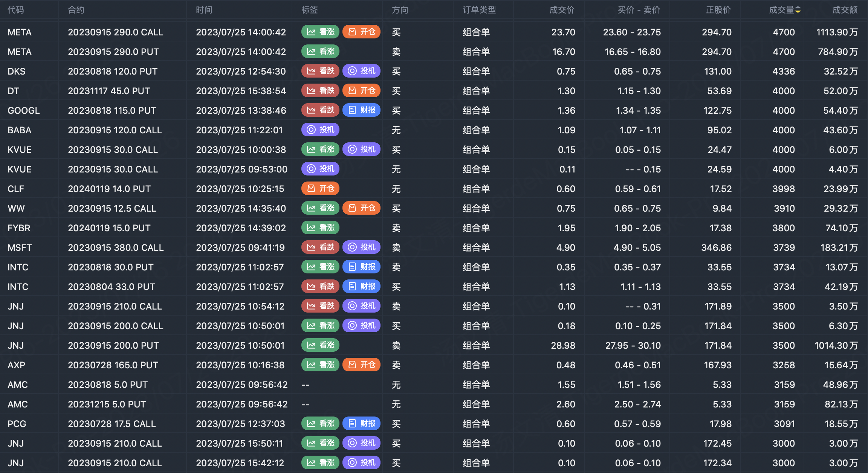
Task: Click the 看涨 tag in JNJ 200.0 PUT row
Action: (320, 345)
